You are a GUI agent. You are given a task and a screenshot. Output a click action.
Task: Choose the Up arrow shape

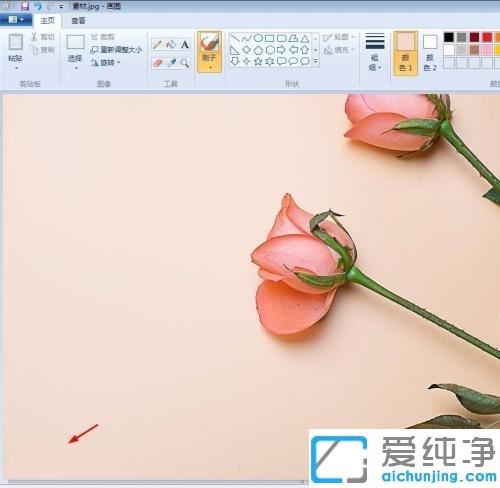305,50
